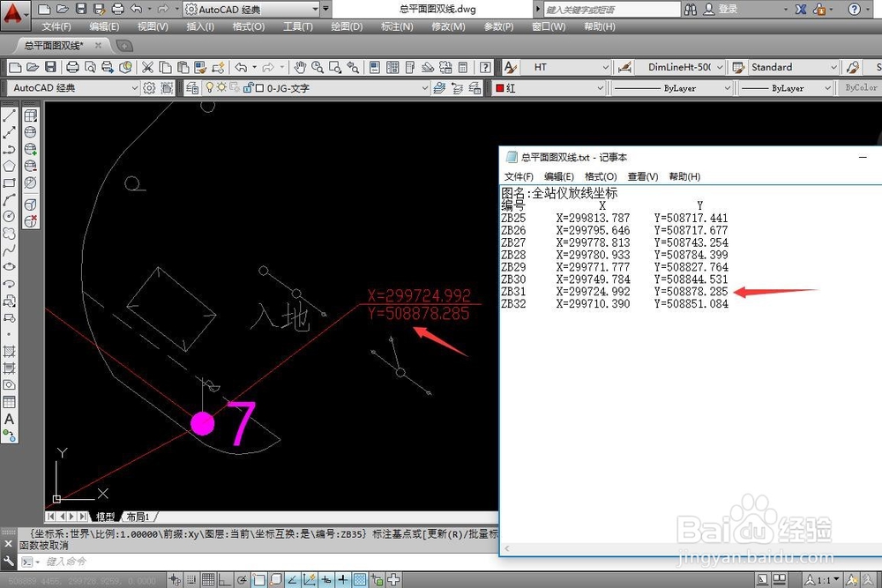Click the Zoom Realtime icon
882x588 pixels.
(318, 68)
